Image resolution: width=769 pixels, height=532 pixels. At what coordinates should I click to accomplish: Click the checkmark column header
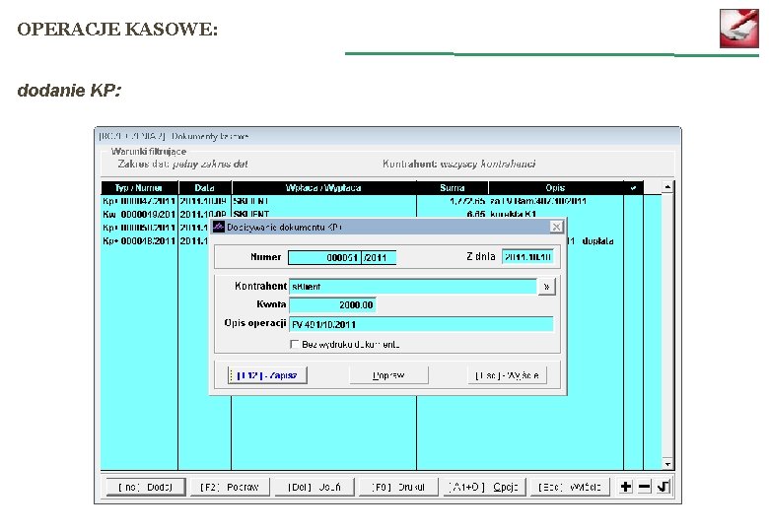tap(633, 187)
